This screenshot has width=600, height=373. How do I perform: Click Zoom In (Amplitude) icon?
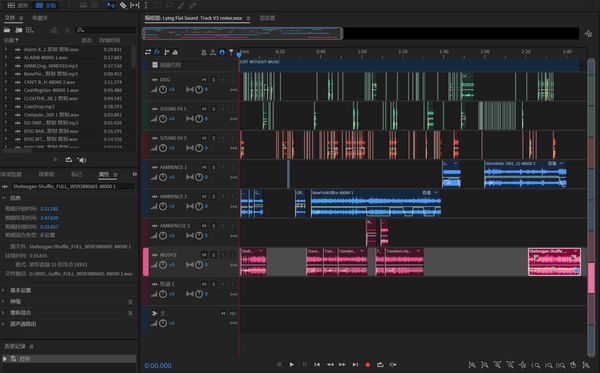tap(472, 365)
